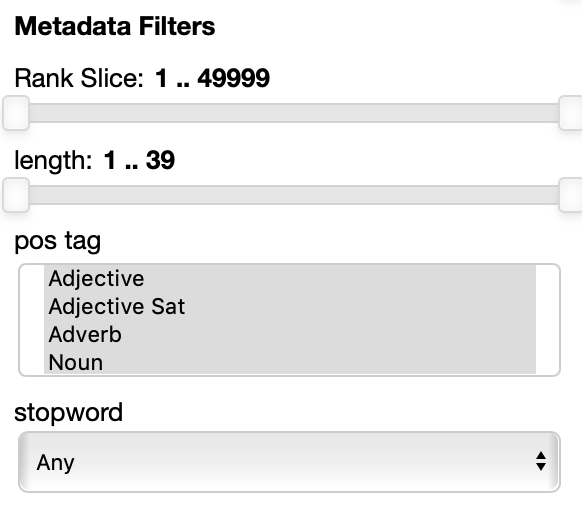
Task: Click the middle of the Rank Slice track
Action: (x=293, y=113)
